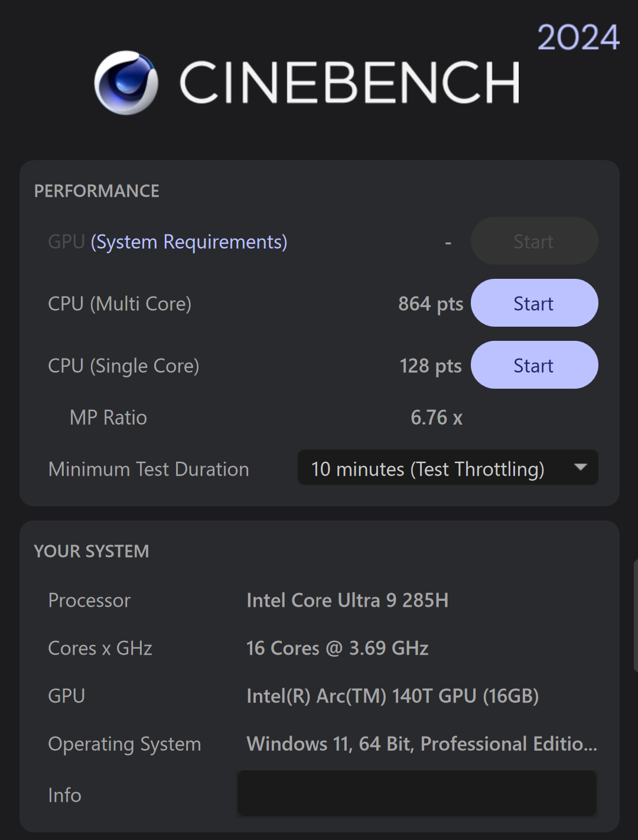
Task: Click the Intel Arc 140T GPU name
Action: [392, 696]
